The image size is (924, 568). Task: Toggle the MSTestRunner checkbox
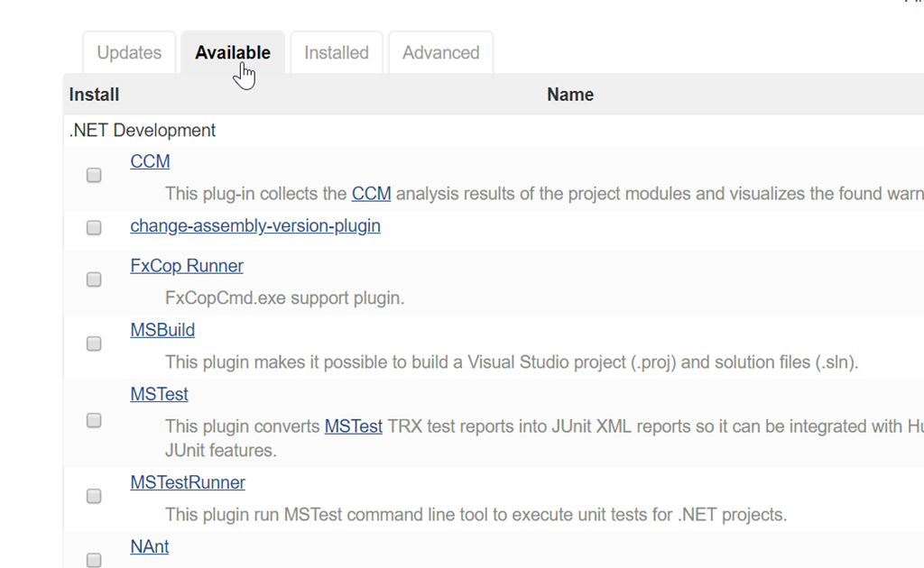coord(94,496)
